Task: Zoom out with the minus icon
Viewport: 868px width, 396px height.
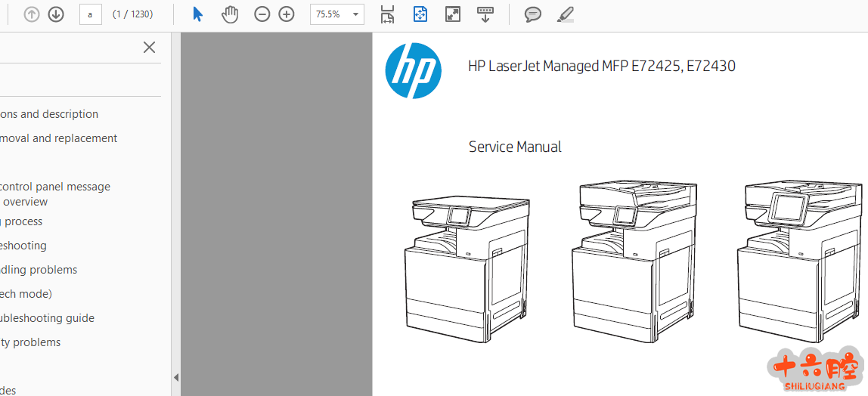Action: click(262, 14)
